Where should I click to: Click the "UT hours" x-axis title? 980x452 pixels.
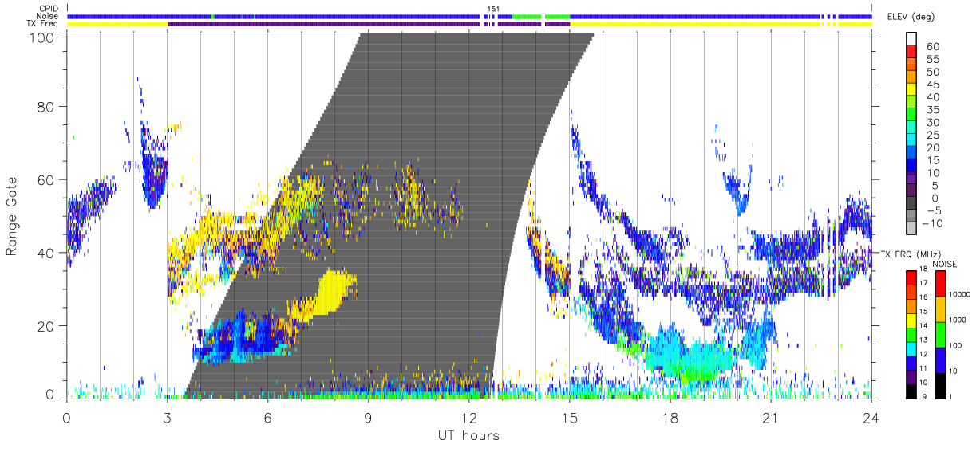point(468,435)
